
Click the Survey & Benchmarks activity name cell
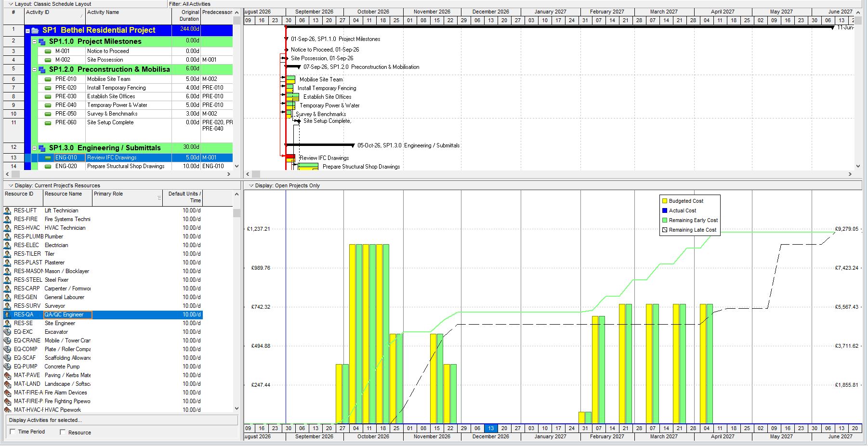pos(128,114)
